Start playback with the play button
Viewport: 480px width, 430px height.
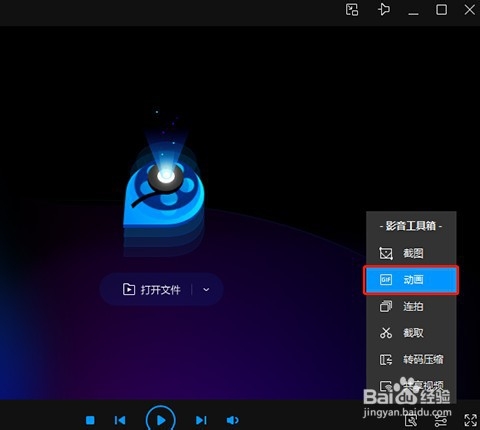pyautogui.click(x=161, y=419)
